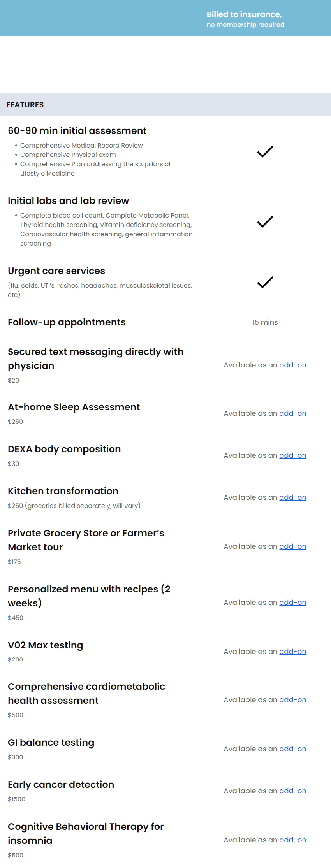Viewport: 331px width, 868px height.
Task: Open Cognitive Behavioral Therapy for insomnia add-on
Action: click(x=293, y=840)
